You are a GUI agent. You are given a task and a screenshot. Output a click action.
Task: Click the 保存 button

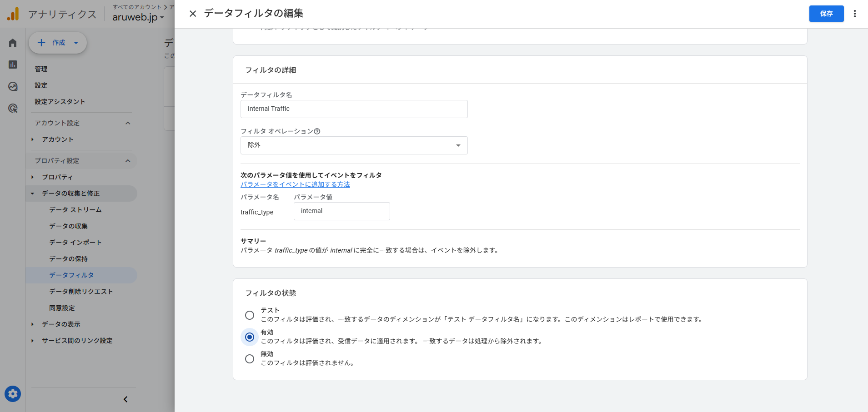click(x=826, y=14)
